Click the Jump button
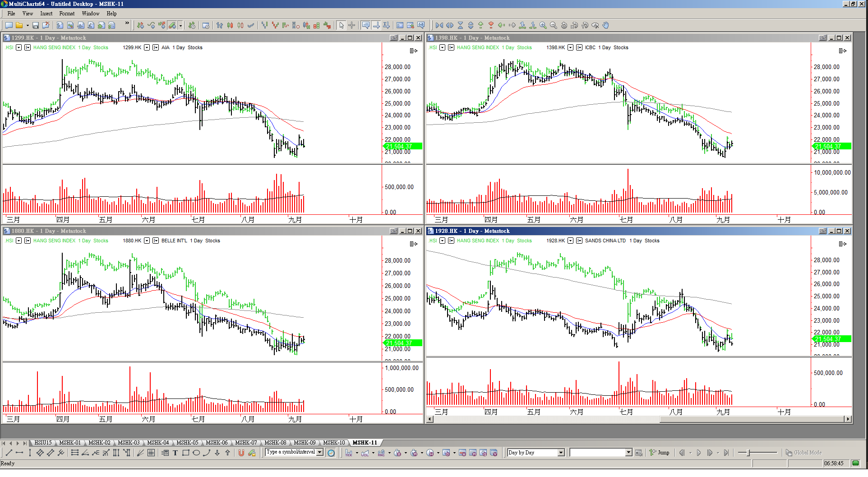Image resolution: width=868 pixels, height=477 pixels. (659, 453)
